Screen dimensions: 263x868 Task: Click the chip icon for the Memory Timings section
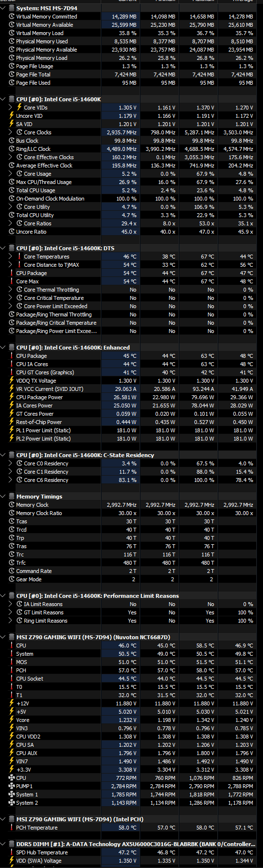[12, 497]
